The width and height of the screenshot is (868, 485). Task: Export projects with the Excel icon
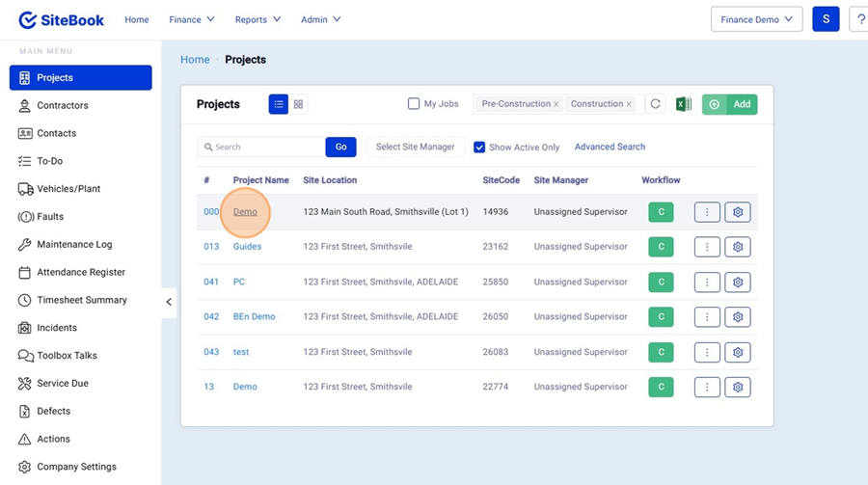[683, 104]
